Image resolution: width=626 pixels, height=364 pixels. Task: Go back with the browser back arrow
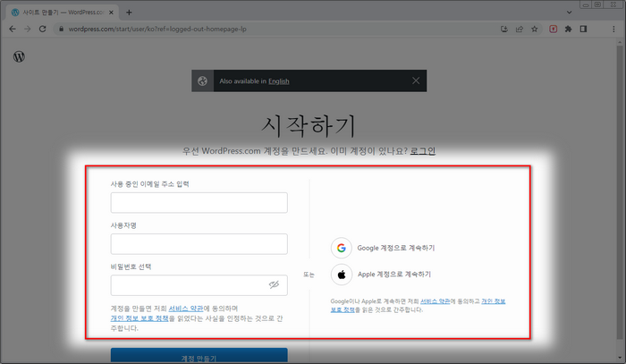[13, 29]
